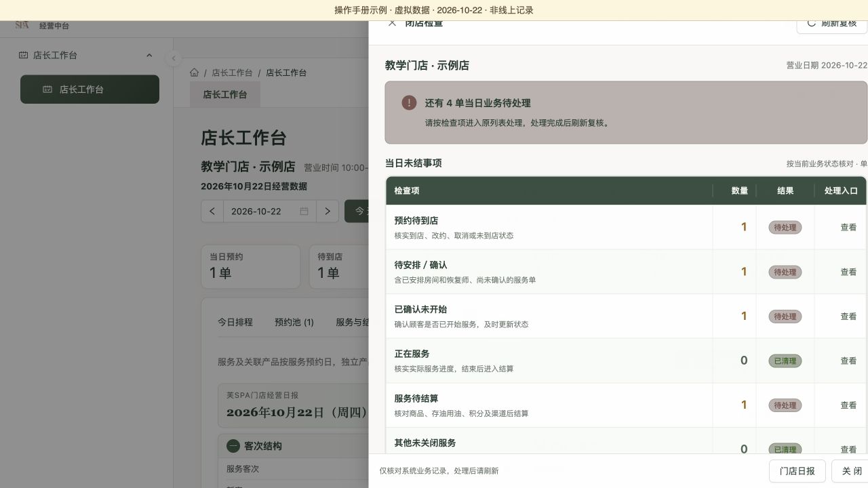Viewport: 868px width, 488px height.
Task: Click 待处理 tag in 待安排 / 确认 row
Action: (785, 272)
